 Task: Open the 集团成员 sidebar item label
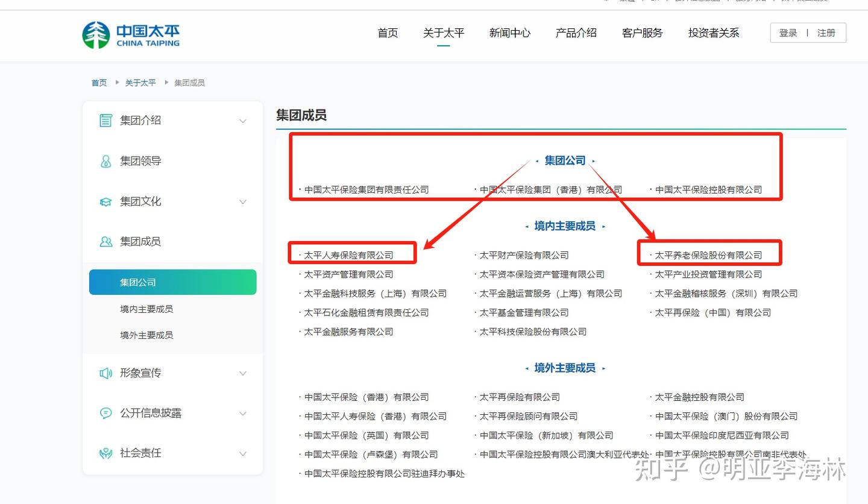(x=140, y=242)
